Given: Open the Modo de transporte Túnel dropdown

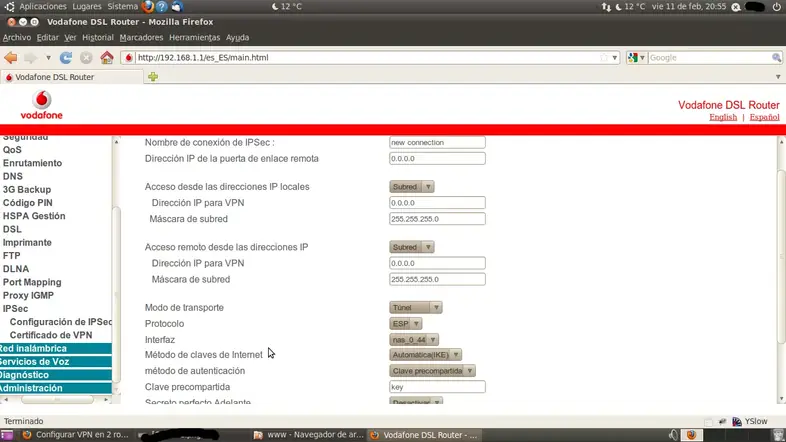Looking at the screenshot, I should coord(416,307).
